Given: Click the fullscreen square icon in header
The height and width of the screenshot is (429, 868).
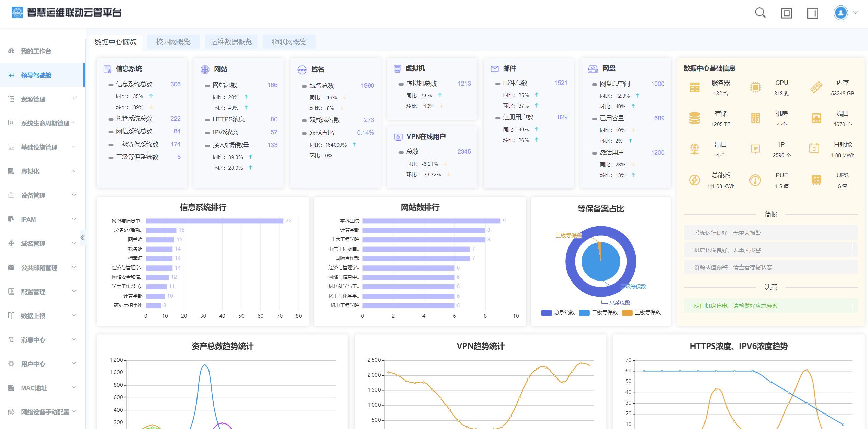Looking at the screenshot, I should (x=786, y=13).
